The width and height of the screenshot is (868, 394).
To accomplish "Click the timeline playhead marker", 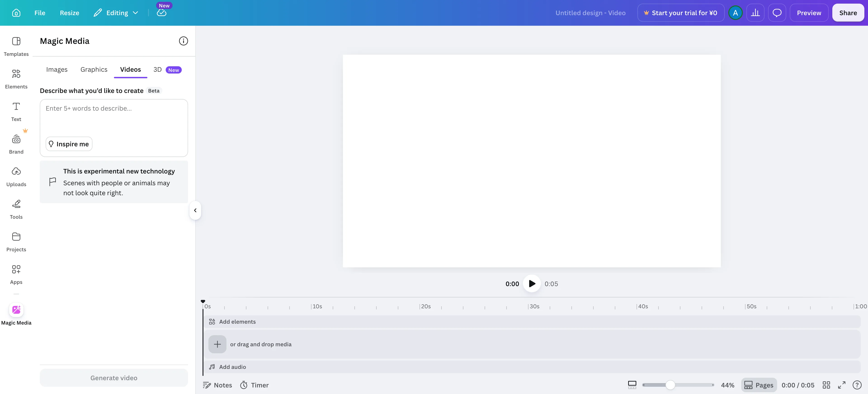I will click(x=203, y=301).
